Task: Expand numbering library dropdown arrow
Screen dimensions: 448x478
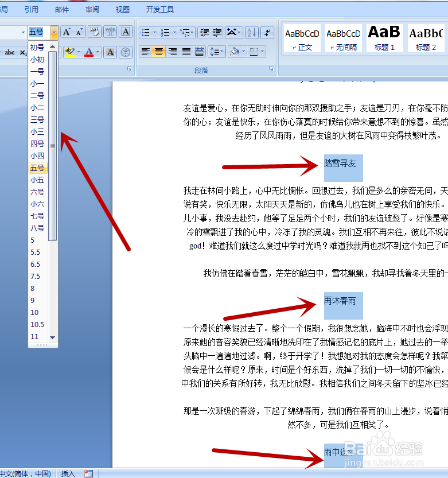Action: pos(174,33)
